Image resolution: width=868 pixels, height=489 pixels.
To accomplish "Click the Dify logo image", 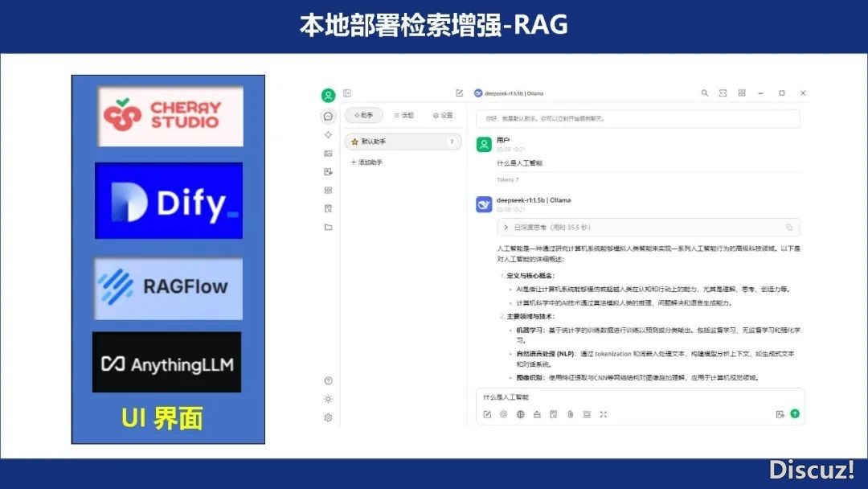I will [x=169, y=200].
